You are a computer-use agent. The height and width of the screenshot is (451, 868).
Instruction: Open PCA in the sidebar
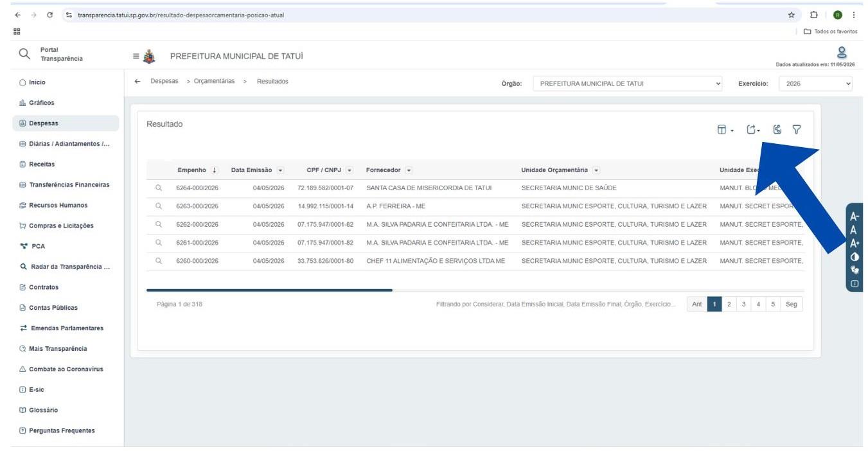pyautogui.click(x=65, y=246)
